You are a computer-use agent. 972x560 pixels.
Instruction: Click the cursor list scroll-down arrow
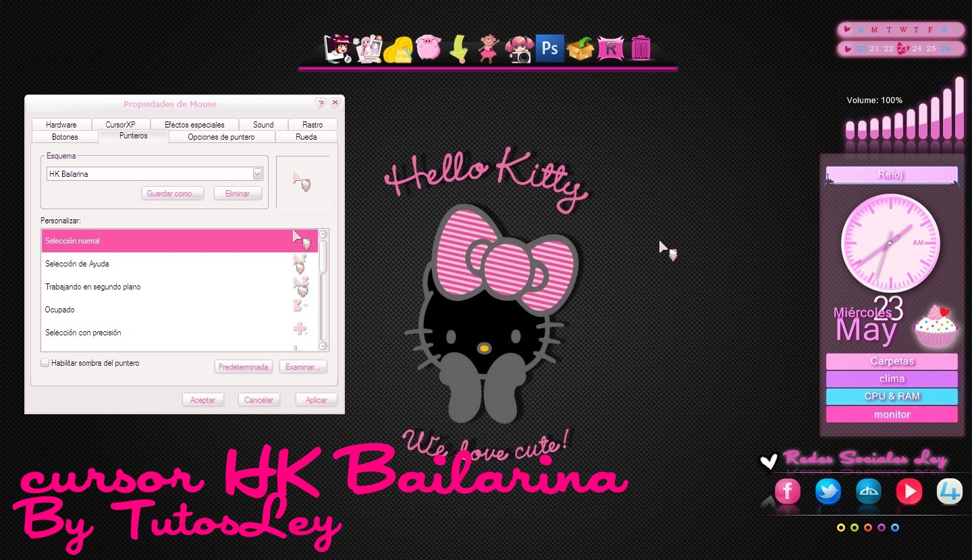click(x=323, y=346)
